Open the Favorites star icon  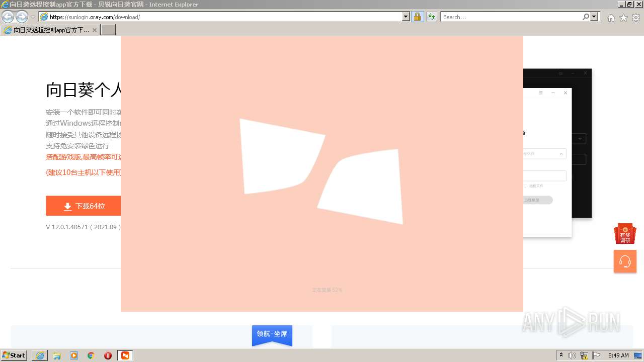[x=623, y=18]
